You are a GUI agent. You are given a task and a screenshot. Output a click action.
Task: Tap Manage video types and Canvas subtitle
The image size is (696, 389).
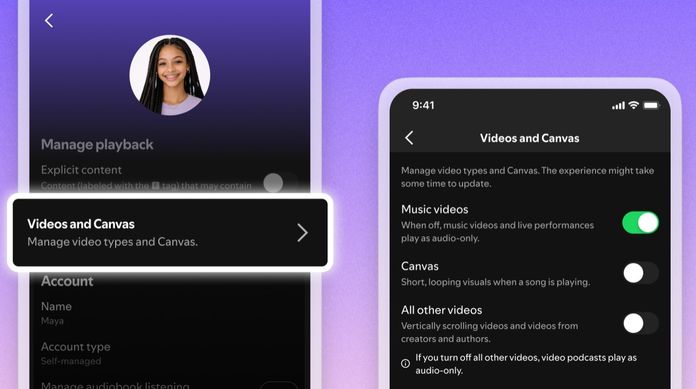pos(112,242)
